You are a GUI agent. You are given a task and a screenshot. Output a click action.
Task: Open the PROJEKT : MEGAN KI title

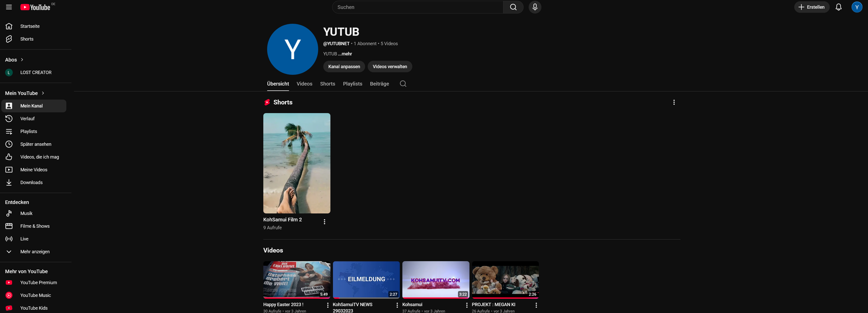tap(493, 305)
